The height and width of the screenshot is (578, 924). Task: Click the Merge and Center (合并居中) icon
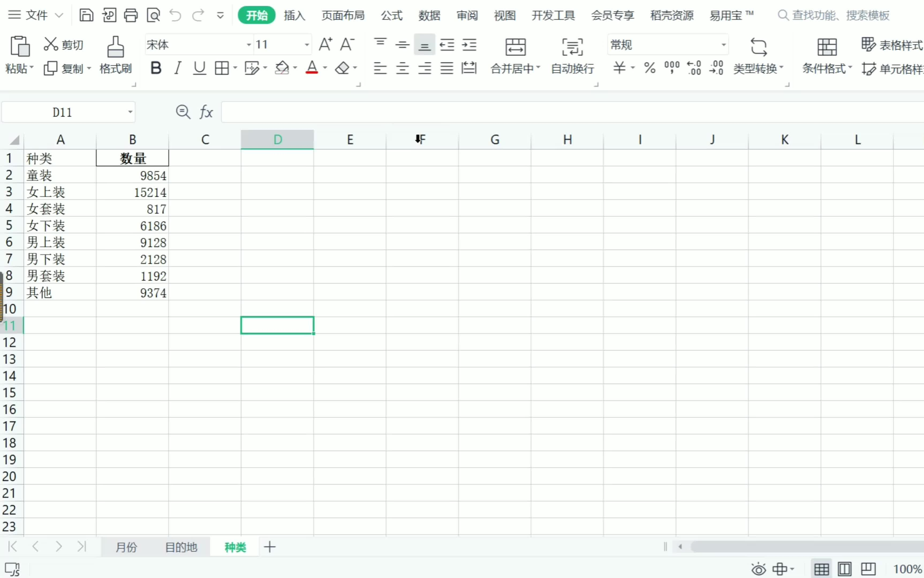click(x=515, y=47)
